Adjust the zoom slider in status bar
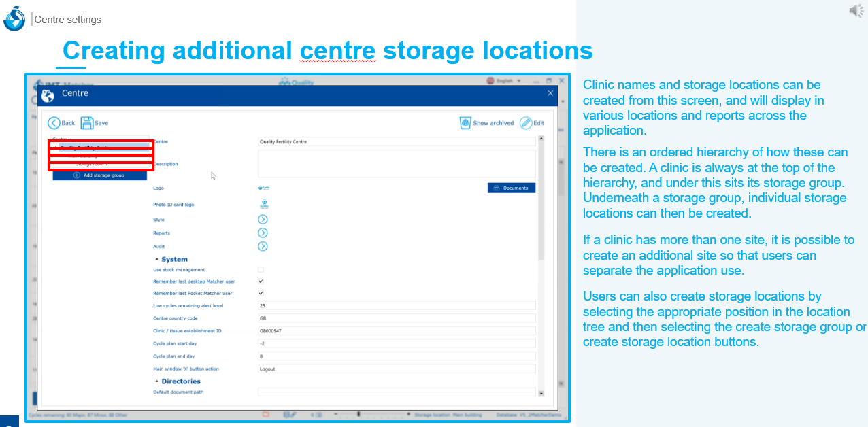This screenshot has height=427, width=868. pos(358,414)
